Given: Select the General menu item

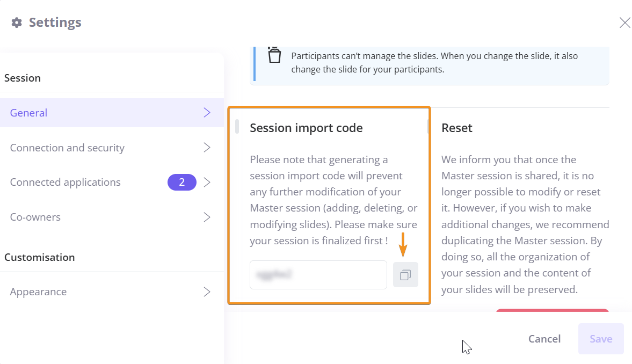Looking at the screenshot, I should [x=112, y=113].
